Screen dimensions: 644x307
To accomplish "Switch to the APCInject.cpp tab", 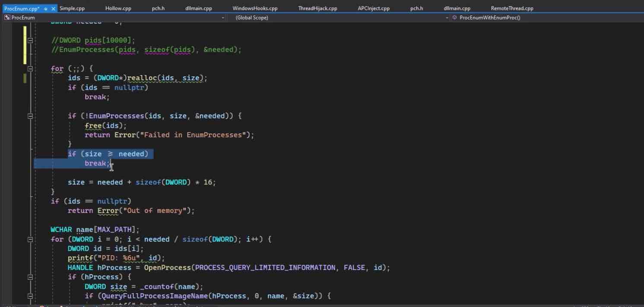I will [x=374, y=8].
